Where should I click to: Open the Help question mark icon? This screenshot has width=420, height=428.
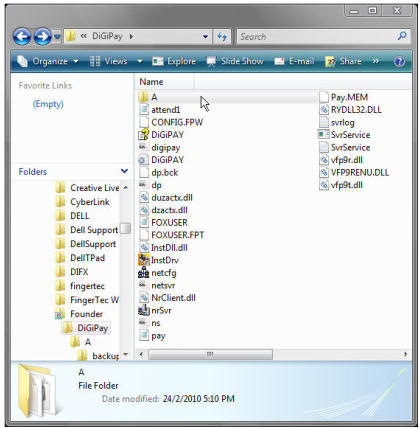399,61
